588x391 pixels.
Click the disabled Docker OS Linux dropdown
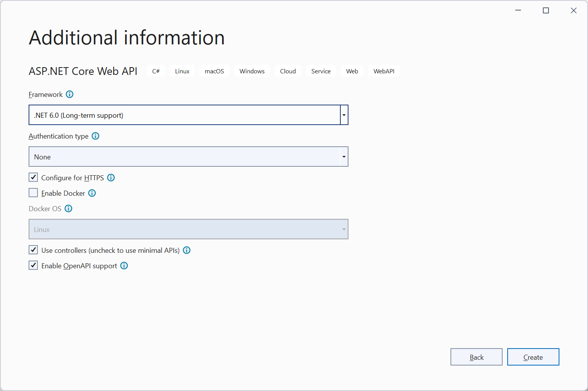(x=188, y=229)
